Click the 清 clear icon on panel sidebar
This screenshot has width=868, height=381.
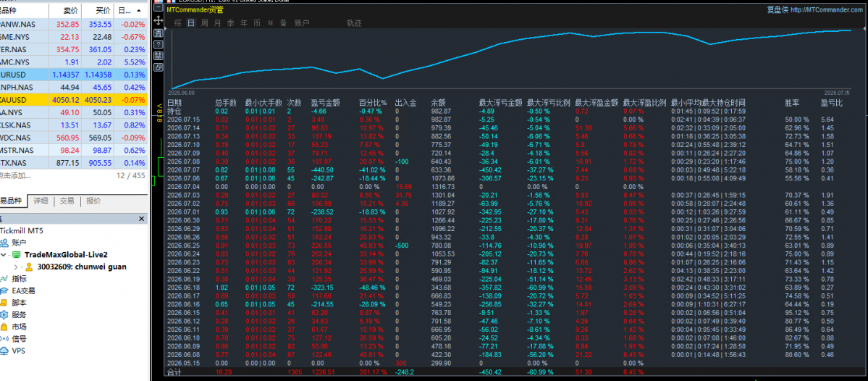click(158, 33)
